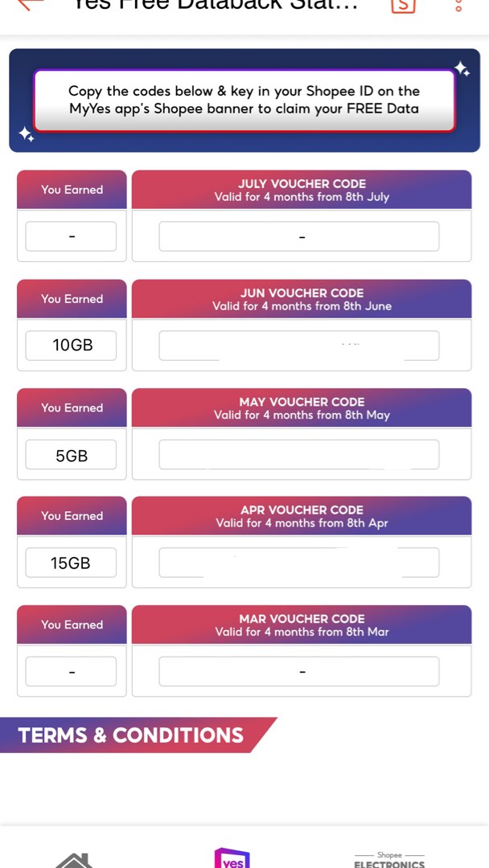This screenshot has height=868, width=489.
Task: Open the Shopee app via the S icon
Action: click(x=402, y=6)
